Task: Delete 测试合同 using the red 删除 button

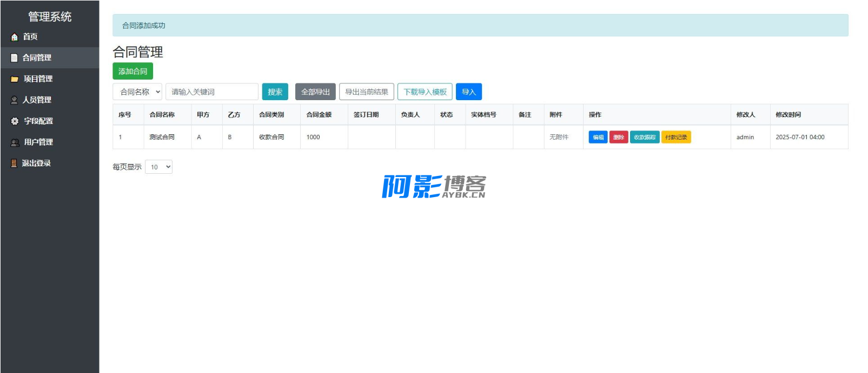Action: [618, 138]
